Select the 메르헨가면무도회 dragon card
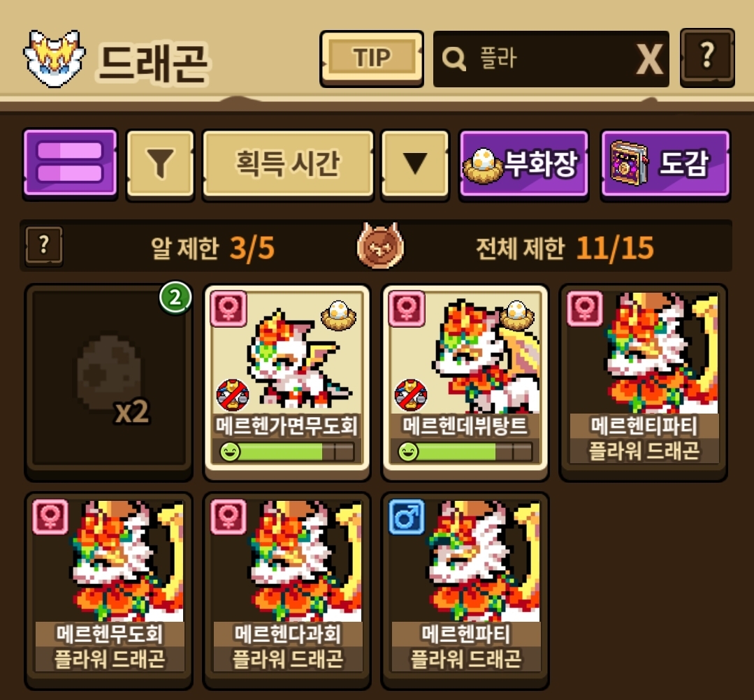 [x=287, y=382]
